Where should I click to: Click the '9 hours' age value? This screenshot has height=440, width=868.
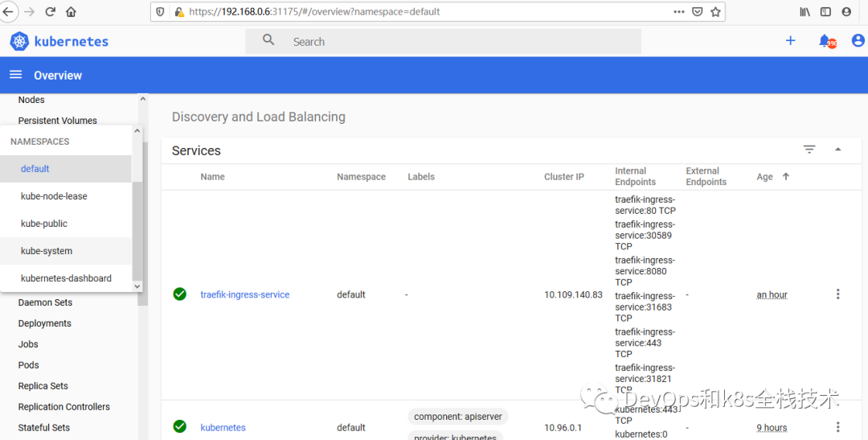772,427
